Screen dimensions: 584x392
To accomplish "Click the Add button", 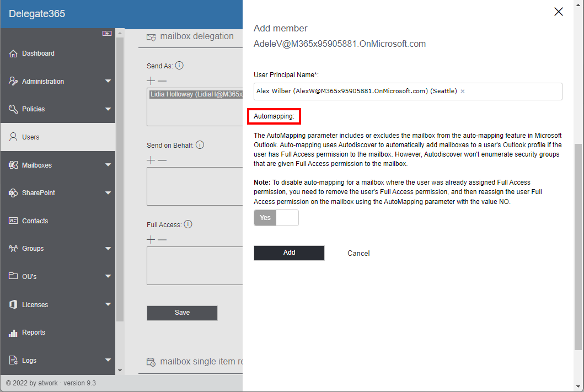I will (289, 253).
